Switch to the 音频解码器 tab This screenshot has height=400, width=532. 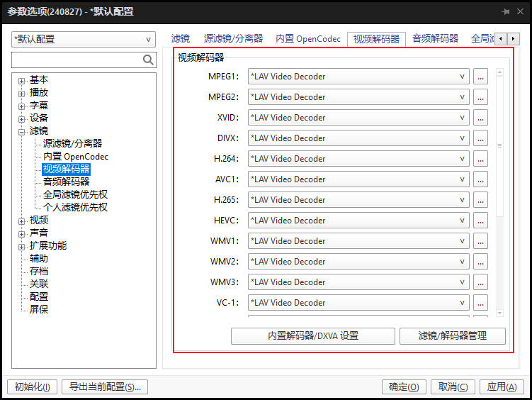435,39
